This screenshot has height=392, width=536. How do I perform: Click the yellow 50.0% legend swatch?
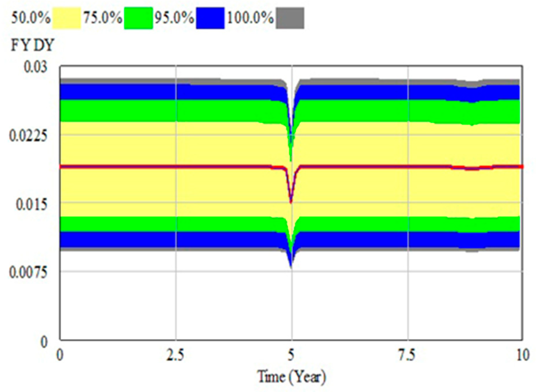pyautogui.click(x=66, y=18)
